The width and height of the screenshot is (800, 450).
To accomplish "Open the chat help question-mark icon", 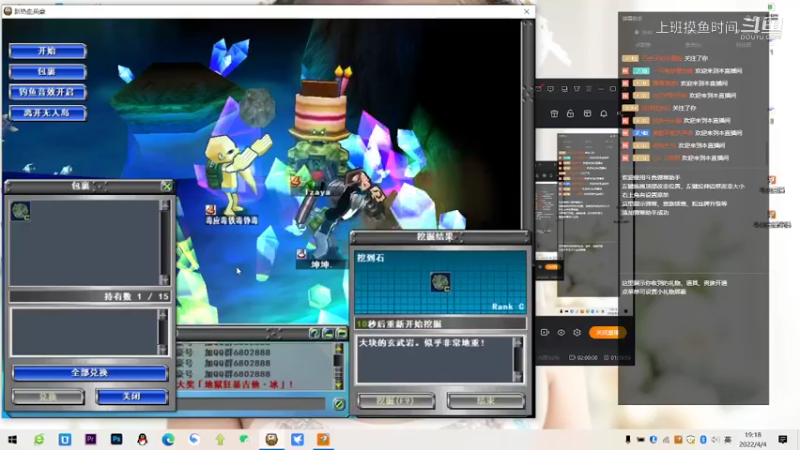I will pyautogui.click(x=314, y=334).
